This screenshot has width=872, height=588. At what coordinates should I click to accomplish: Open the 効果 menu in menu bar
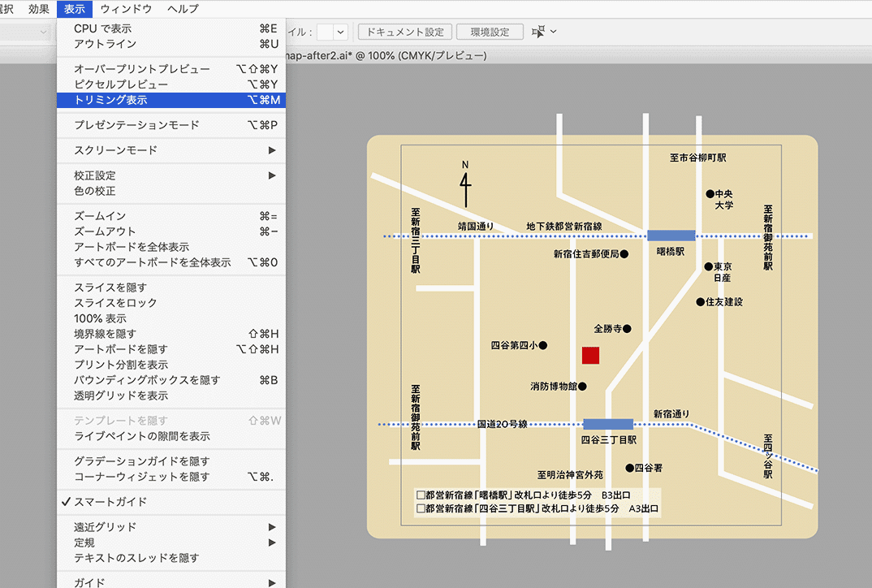(x=39, y=9)
